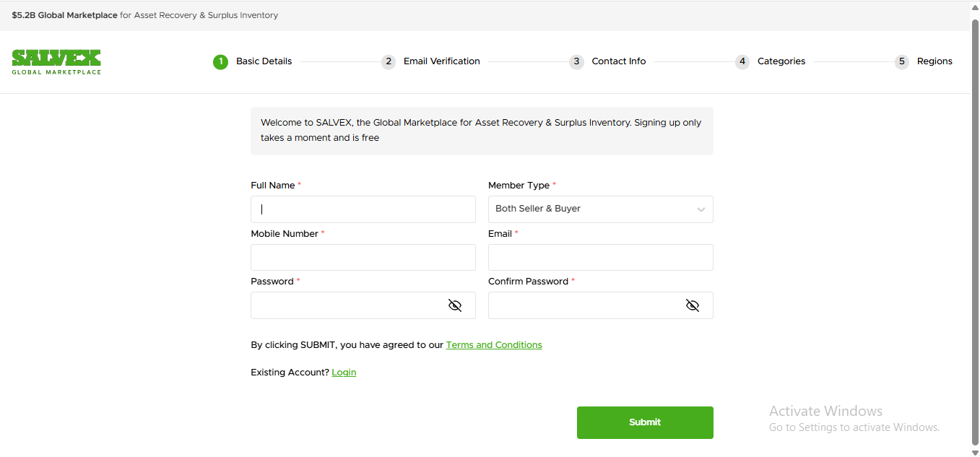Click the step 5 circle for Regions
This screenshot has width=980, height=457.
click(x=902, y=62)
